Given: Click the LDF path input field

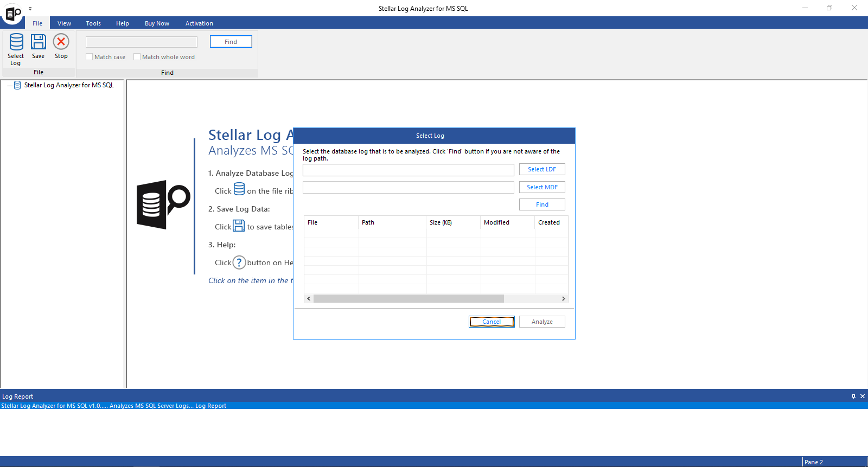Looking at the screenshot, I should 408,170.
